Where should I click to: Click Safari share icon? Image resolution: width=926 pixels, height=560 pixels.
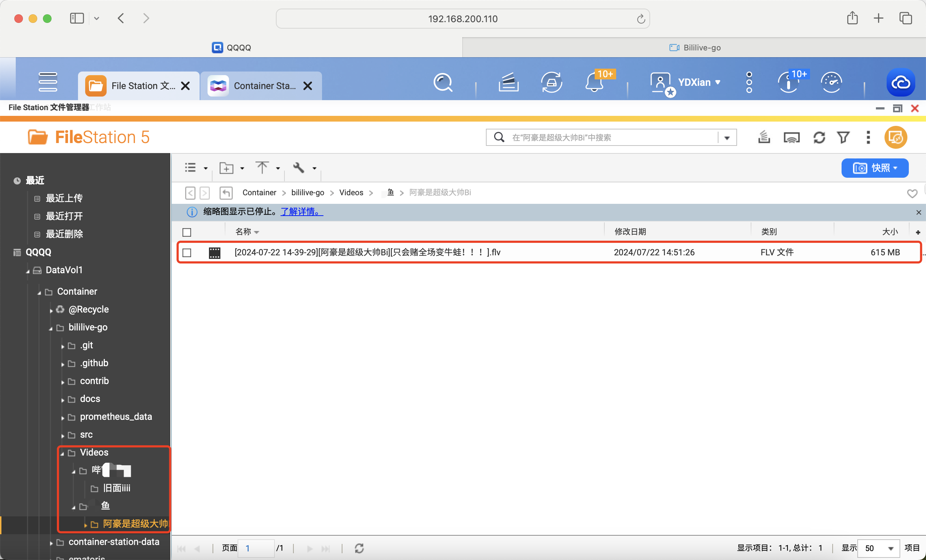852,18
